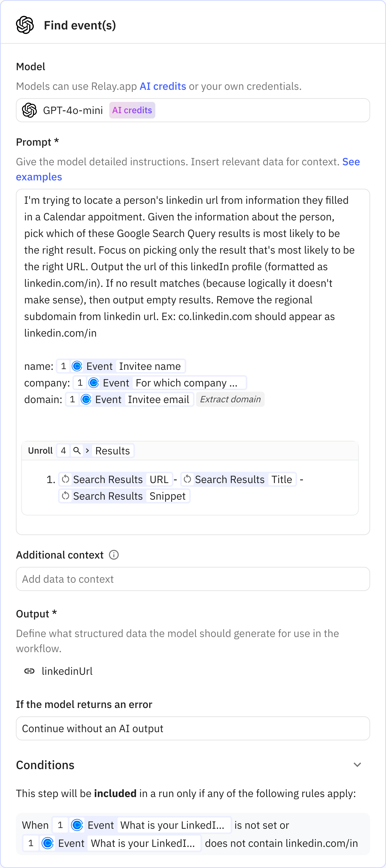
Task: Click the loop icon on Search Results URL
Action: pos(66,479)
